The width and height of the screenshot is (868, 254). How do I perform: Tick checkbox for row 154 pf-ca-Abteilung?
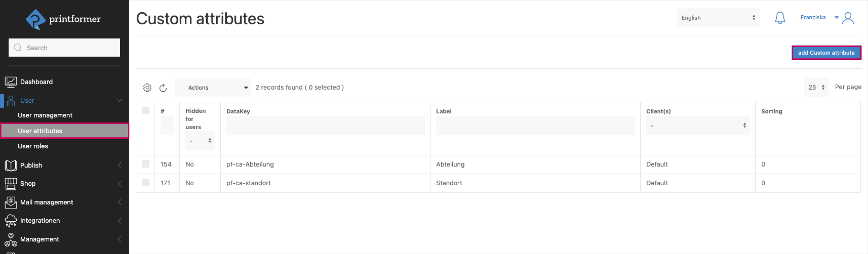coord(145,164)
